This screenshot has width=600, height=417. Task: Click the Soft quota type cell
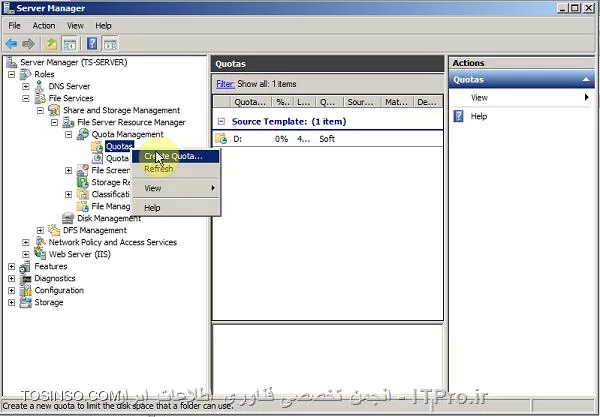coord(327,139)
